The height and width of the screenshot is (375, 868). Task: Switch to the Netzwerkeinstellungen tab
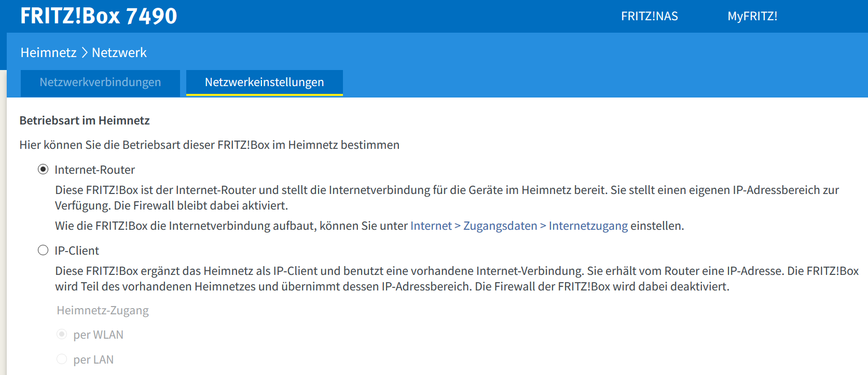pos(265,82)
